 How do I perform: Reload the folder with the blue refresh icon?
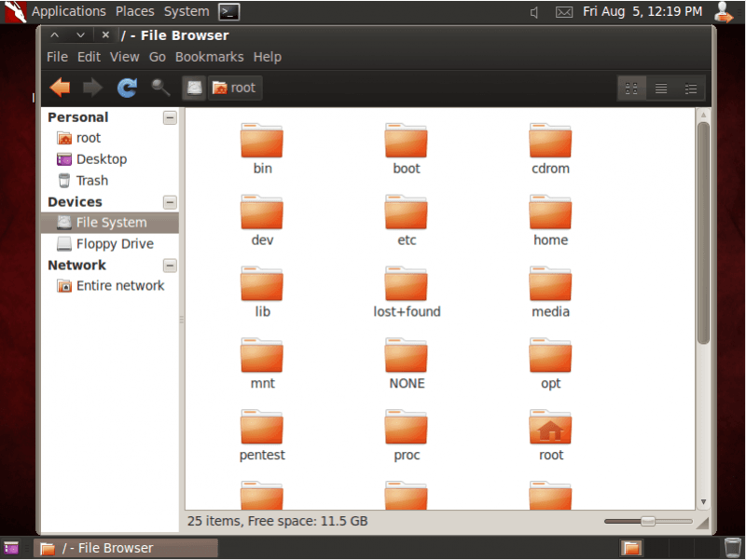click(127, 88)
